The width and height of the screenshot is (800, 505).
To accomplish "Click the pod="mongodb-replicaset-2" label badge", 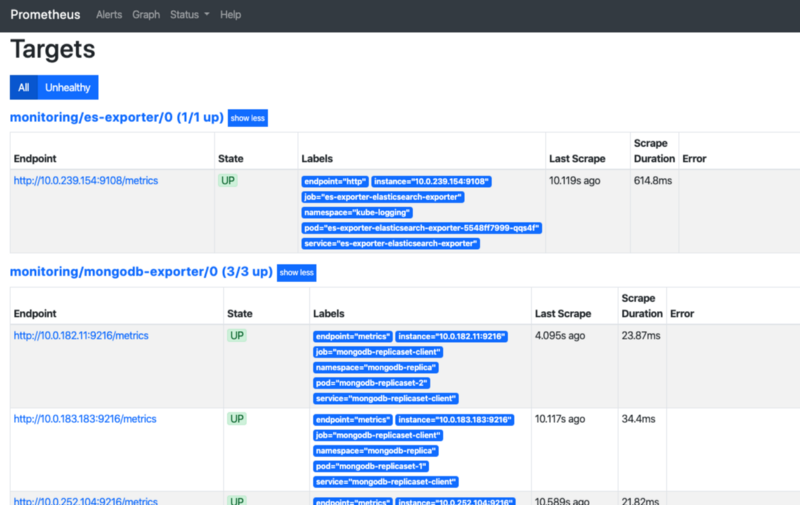I will 371,383.
